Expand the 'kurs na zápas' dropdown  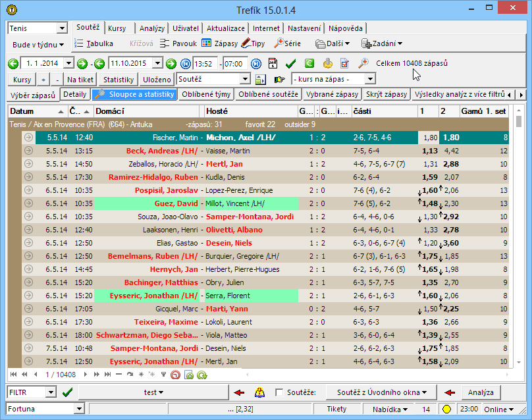click(x=370, y=79)
